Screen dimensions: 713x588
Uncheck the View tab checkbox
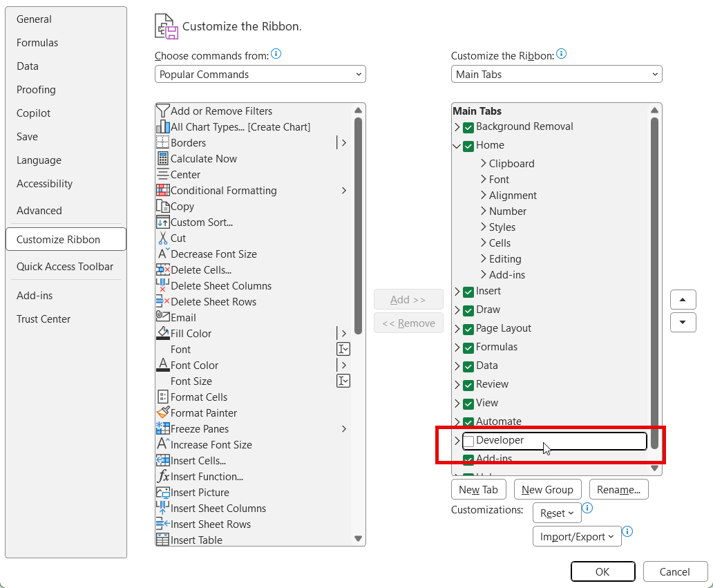(468, 404)
